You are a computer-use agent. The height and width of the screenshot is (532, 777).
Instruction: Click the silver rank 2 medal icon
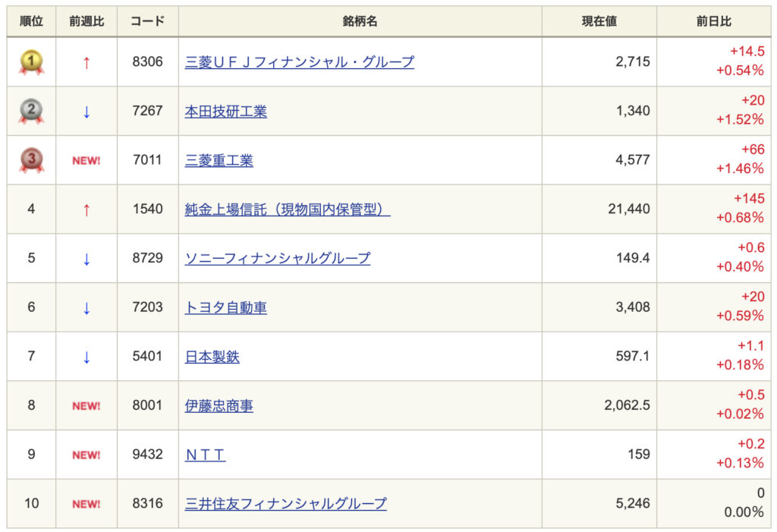[x=31, y=112]
